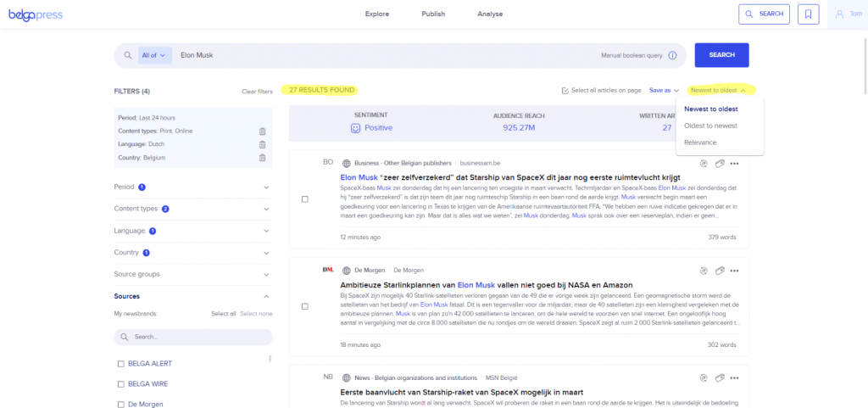This screenshot has height=408, width=868.
Task: Open the Save as dropdown
Action: (664, 90)
